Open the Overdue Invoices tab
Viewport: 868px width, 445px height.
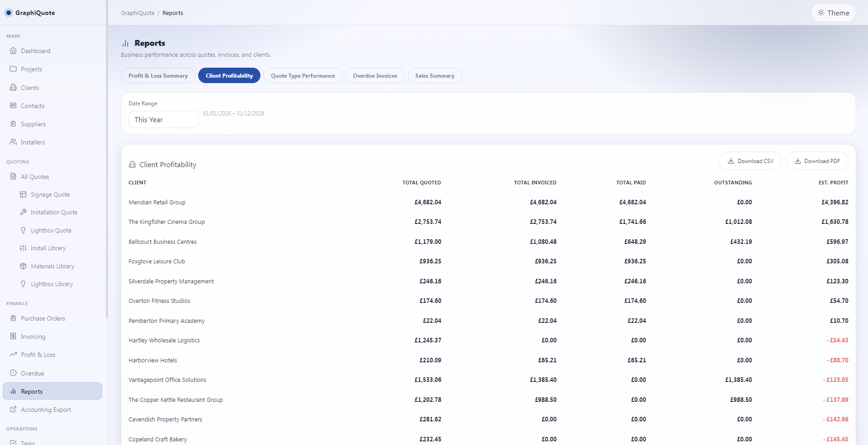tap(375, 75)
